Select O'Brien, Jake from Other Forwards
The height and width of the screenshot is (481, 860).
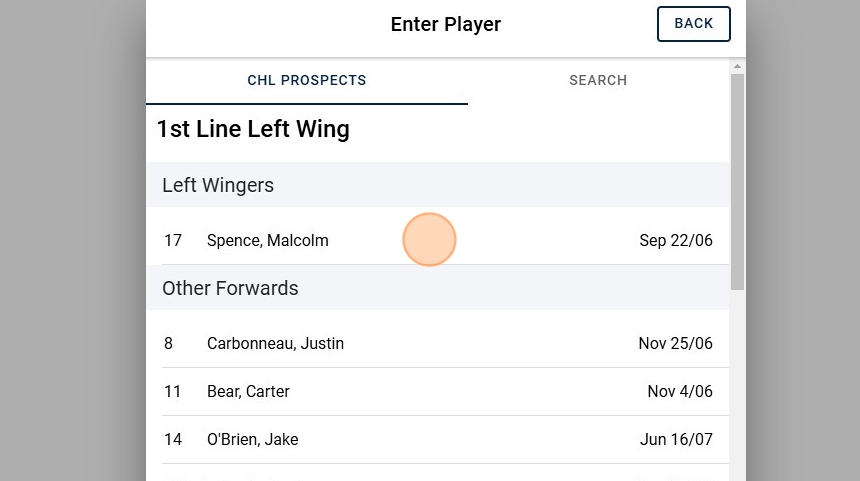pos(252,439)
